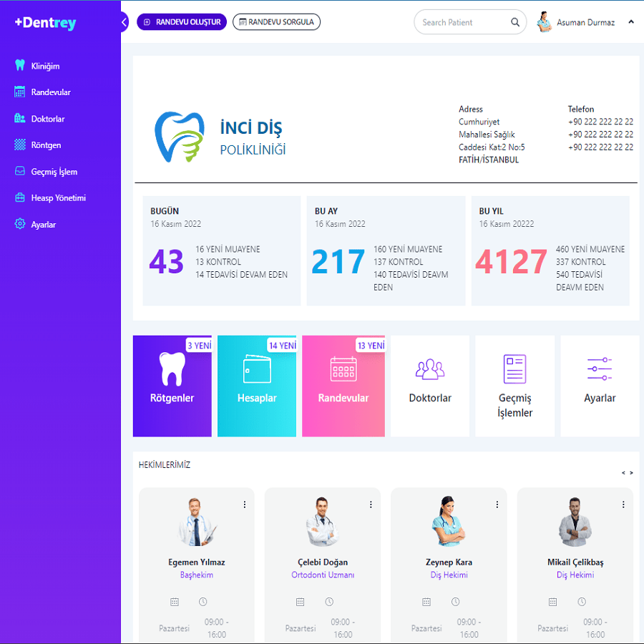Open the Rötgenler tile tooth icon
The width and height of the screenshot is (644, 644).
(172, 369)
